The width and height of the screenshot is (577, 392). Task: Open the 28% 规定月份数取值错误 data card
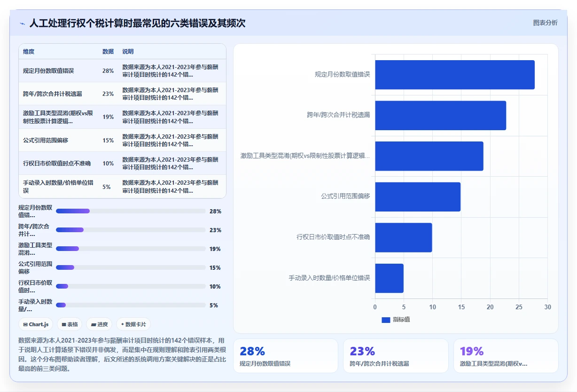[x=286, y=356]
